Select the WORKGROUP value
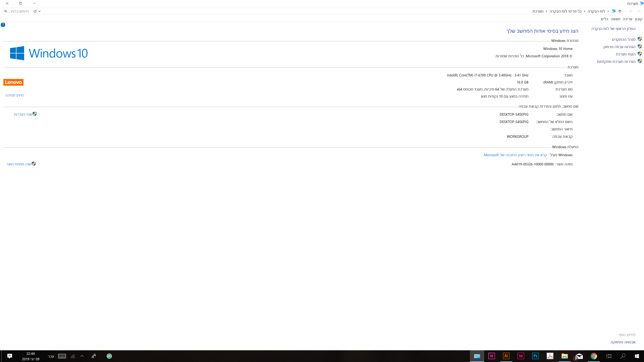 [518, 136]
